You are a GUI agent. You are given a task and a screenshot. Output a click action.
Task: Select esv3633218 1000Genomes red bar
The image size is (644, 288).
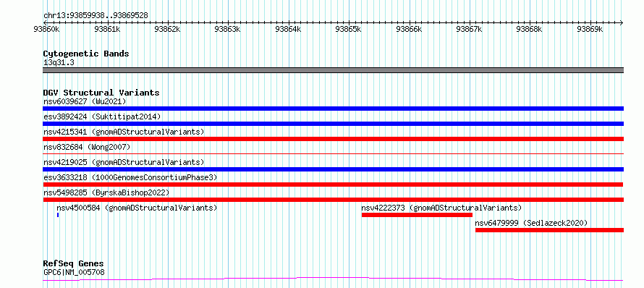pyautogui.click(x=333, y=185)
